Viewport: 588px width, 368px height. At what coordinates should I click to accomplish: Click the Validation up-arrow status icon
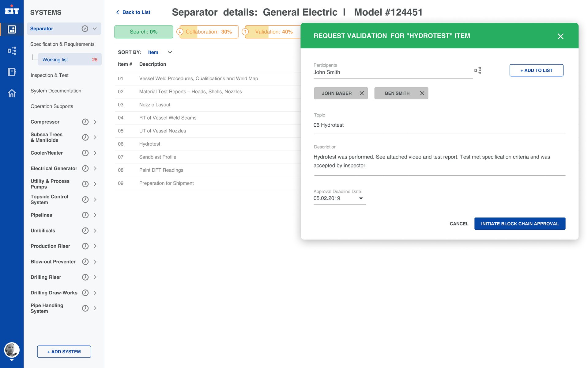click(245, 32)
